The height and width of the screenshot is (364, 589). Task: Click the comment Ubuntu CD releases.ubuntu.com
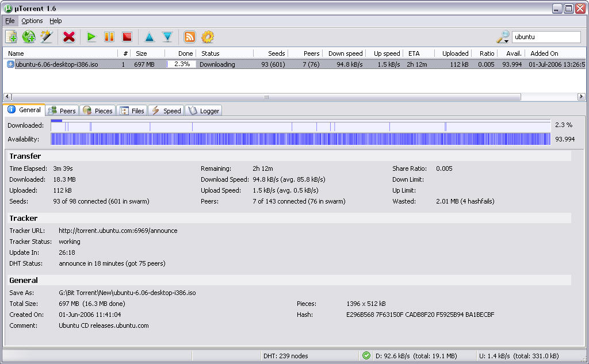(104, 325)
